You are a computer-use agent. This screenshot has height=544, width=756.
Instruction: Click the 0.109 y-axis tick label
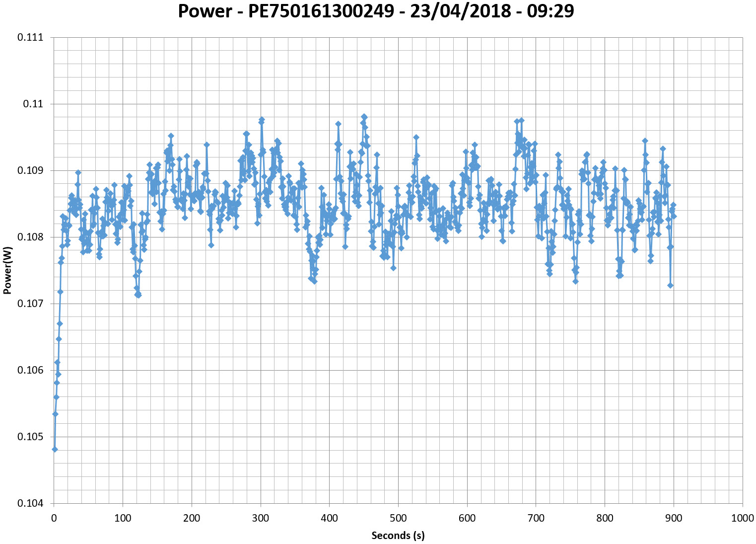coord(30,171)
